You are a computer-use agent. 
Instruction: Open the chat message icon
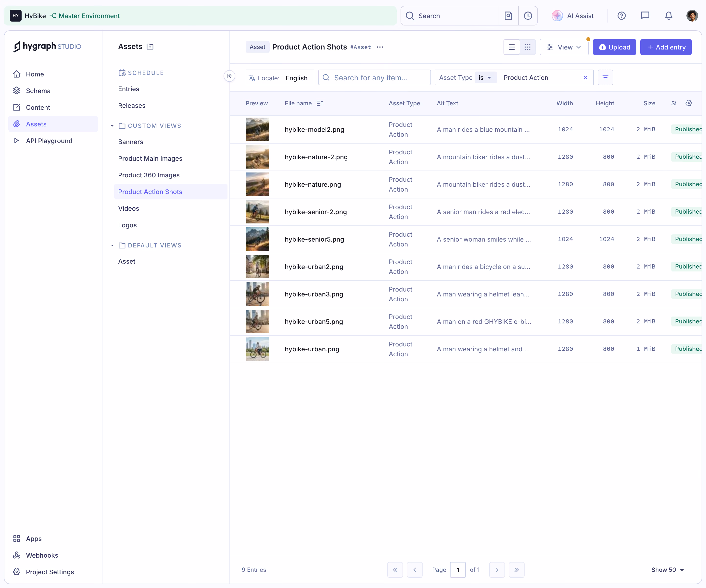[x=645, y=16]
